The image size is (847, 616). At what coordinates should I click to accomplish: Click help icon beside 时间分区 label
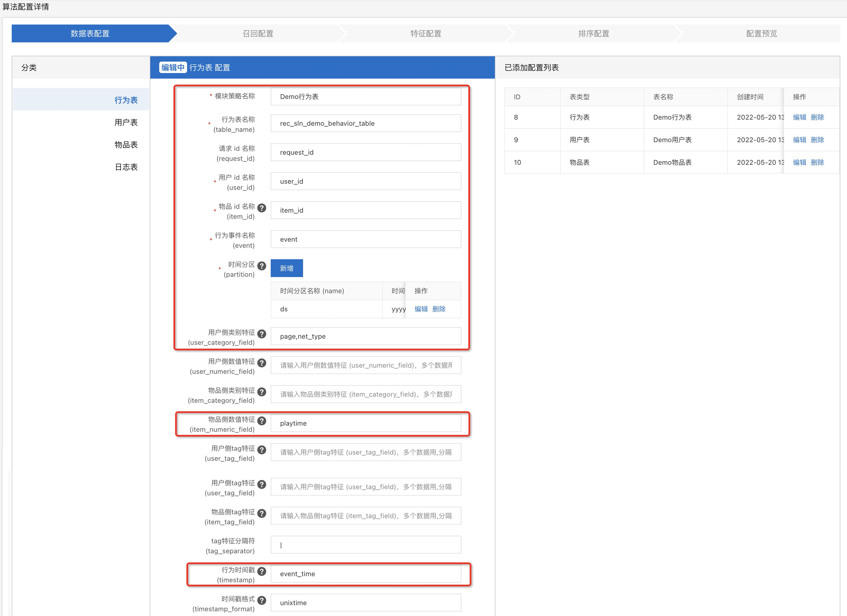point(262,266)
